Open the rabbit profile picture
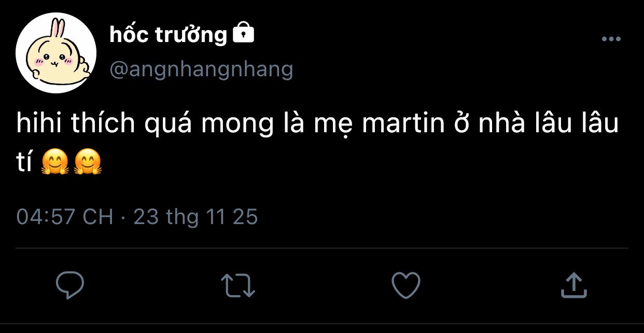This screenshot has width=644, height=333. click(x=56, y=53)
